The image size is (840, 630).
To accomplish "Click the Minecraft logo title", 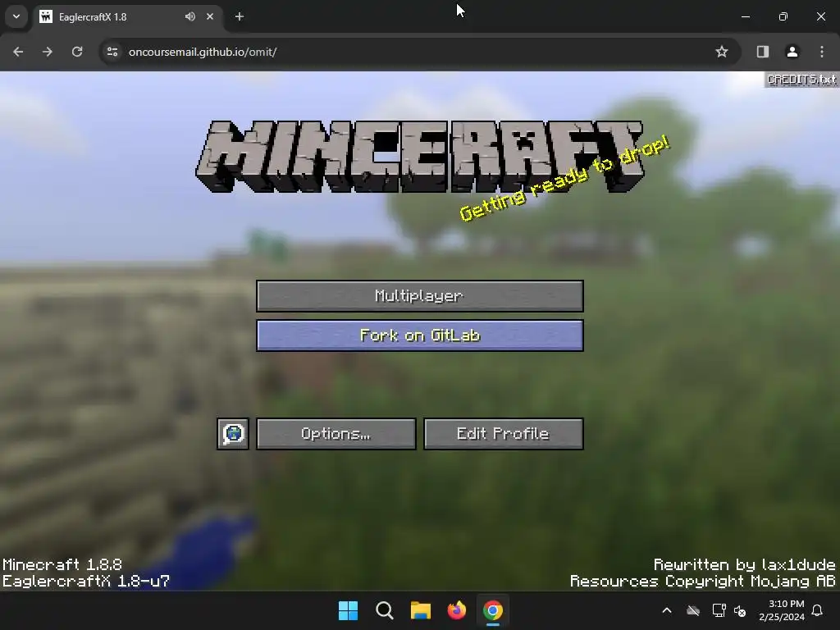I will (421, 157).
